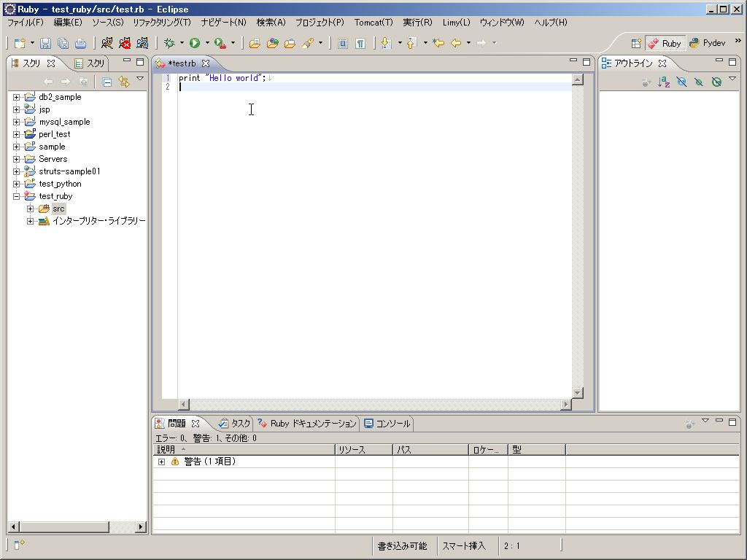Expand the db2_sample project
747x560 pixels.
16,97
